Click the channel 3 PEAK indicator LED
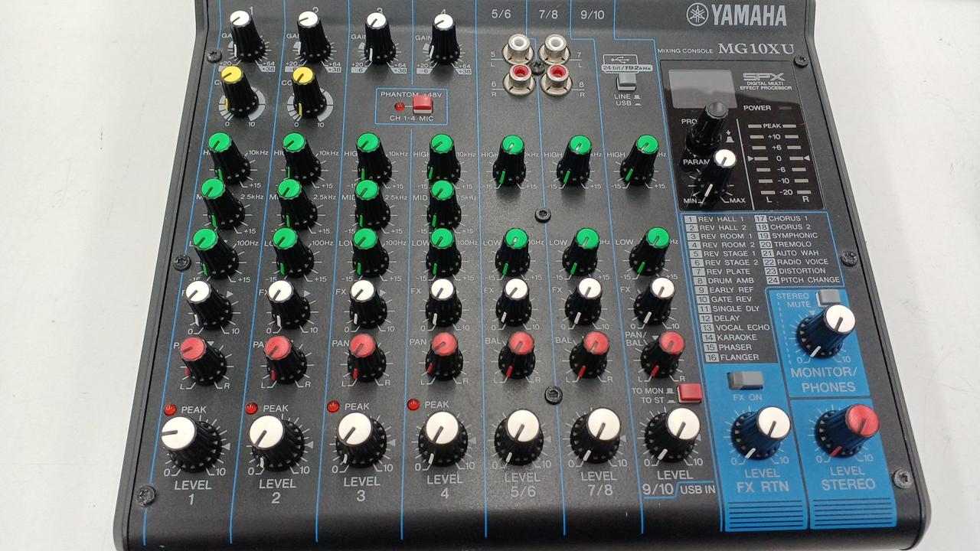This screenshot has height=551, width=980. 333,406
